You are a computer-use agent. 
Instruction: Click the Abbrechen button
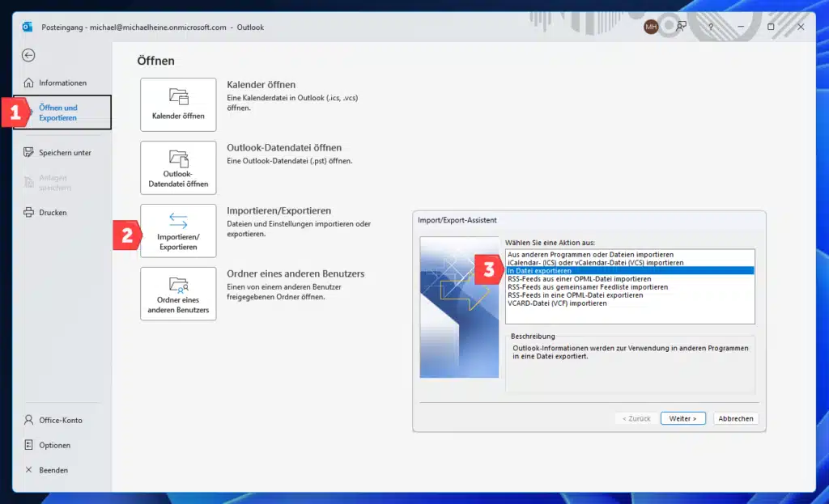coord(735,418)
